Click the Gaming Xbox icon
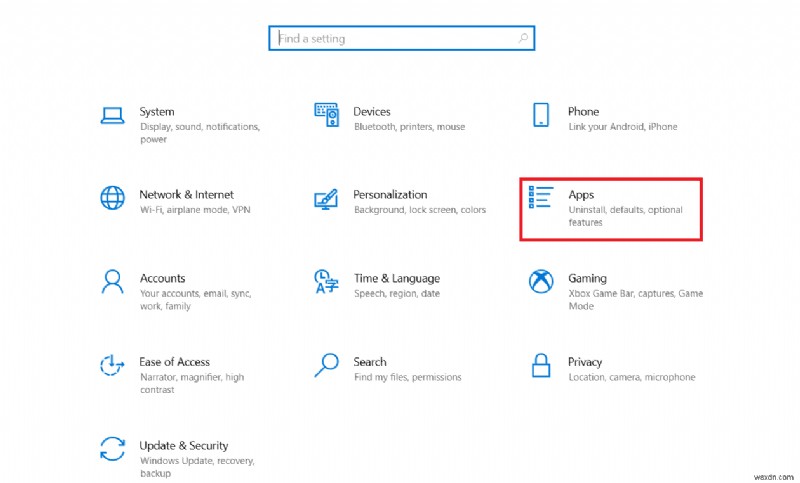This screenshot has height=483, width=800. [x=541, y=282]
